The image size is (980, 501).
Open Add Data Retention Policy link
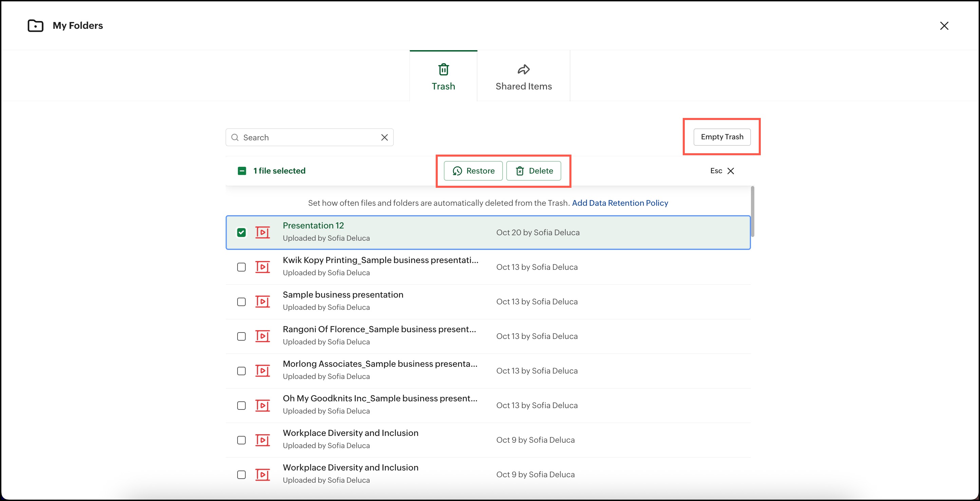620,203
